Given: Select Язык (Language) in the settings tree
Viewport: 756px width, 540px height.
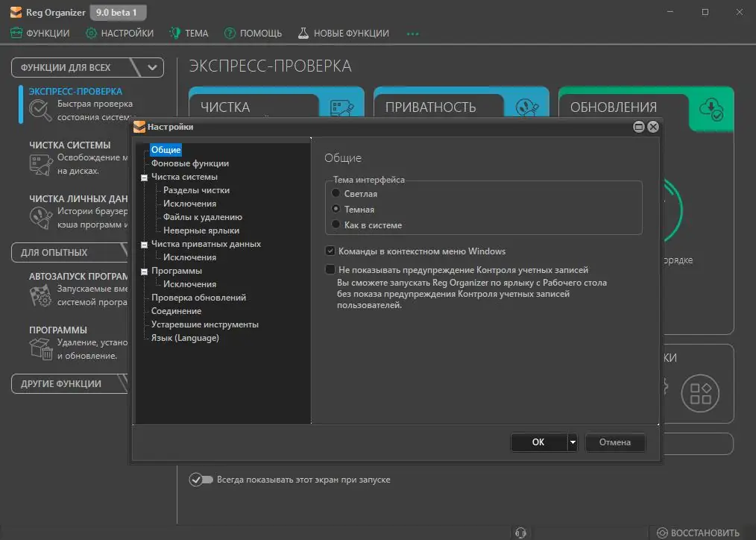Looking at the screenshot, I should point(185,339).
